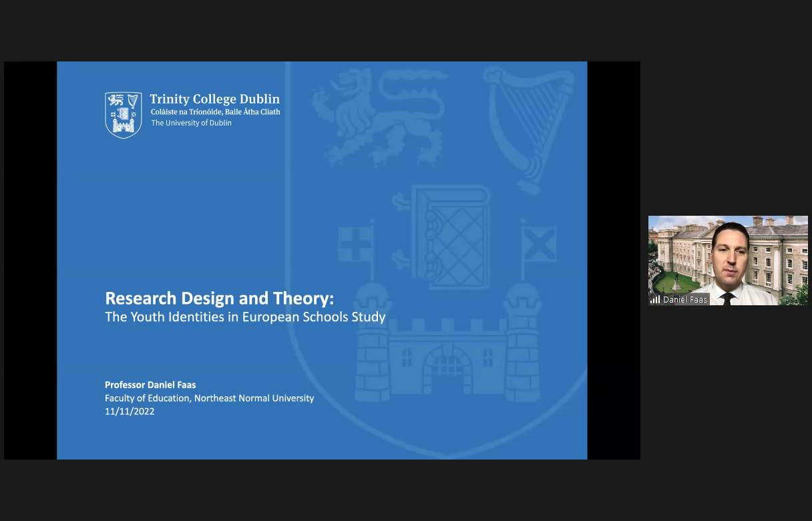Click the saltire flag in watermark
Screen dimensions: 812x521
click(538, 244)
